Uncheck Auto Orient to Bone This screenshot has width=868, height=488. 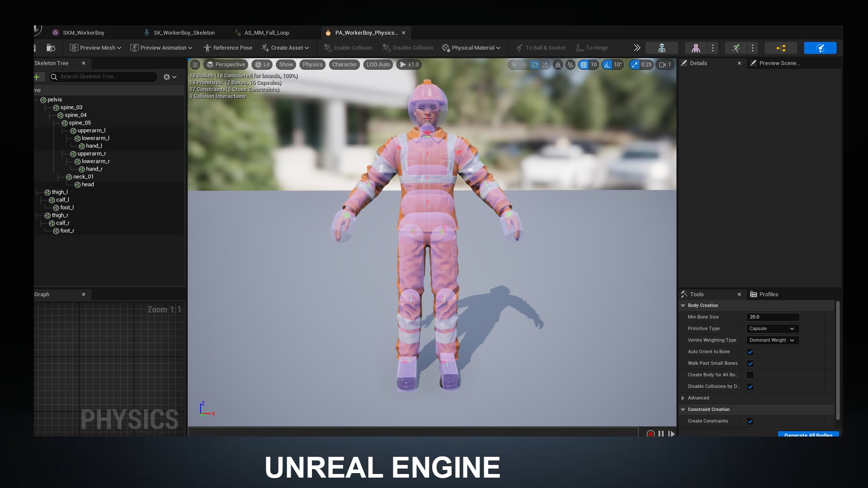pos(750,352)
